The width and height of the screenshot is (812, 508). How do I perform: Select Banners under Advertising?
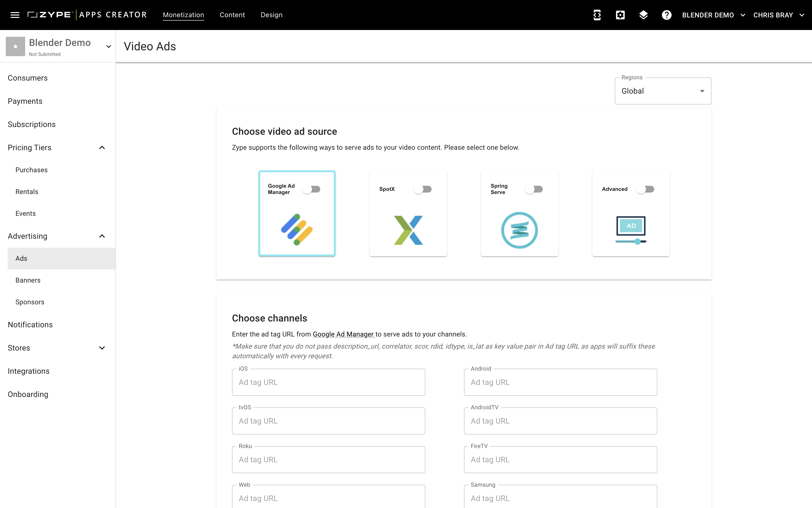tap(28, 280)
